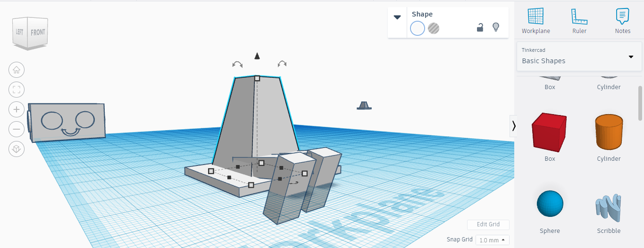Switch to orthographic view cube icon
The width and height of the screenshot is (644, 248).
pyautogui.click(x=17, y=149)
